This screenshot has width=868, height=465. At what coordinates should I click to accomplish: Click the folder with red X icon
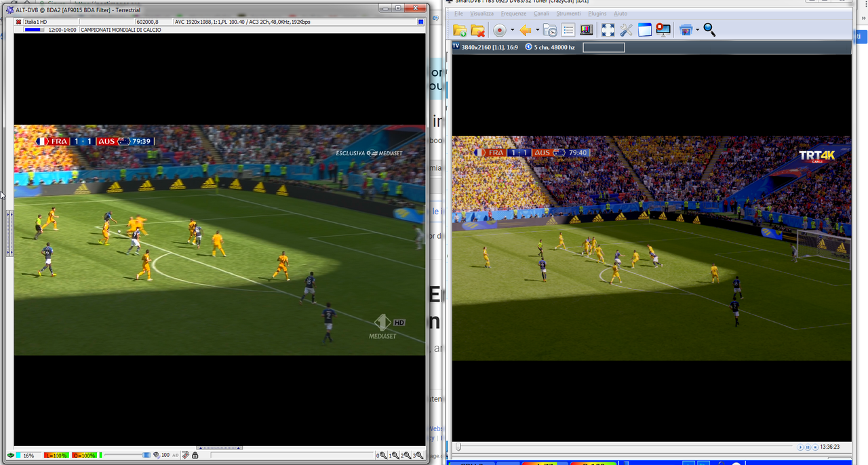click(478, 30)
